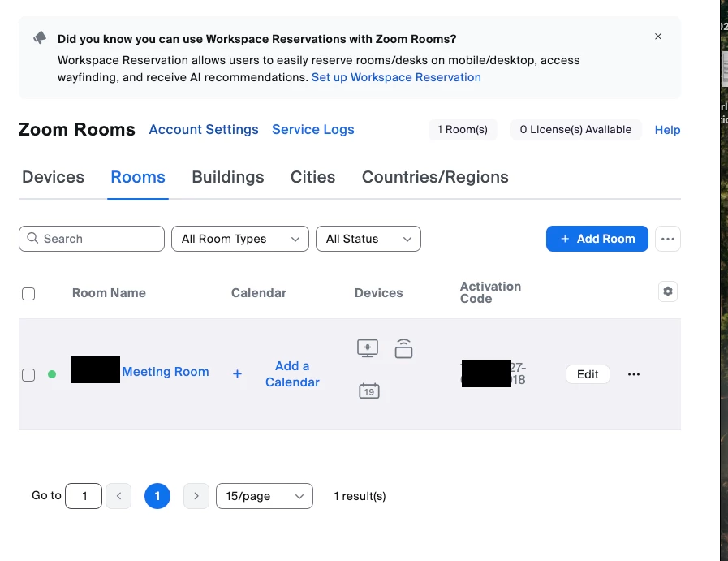
Task: Click the 0 License(s) Available badge
Action: point(575,130)
